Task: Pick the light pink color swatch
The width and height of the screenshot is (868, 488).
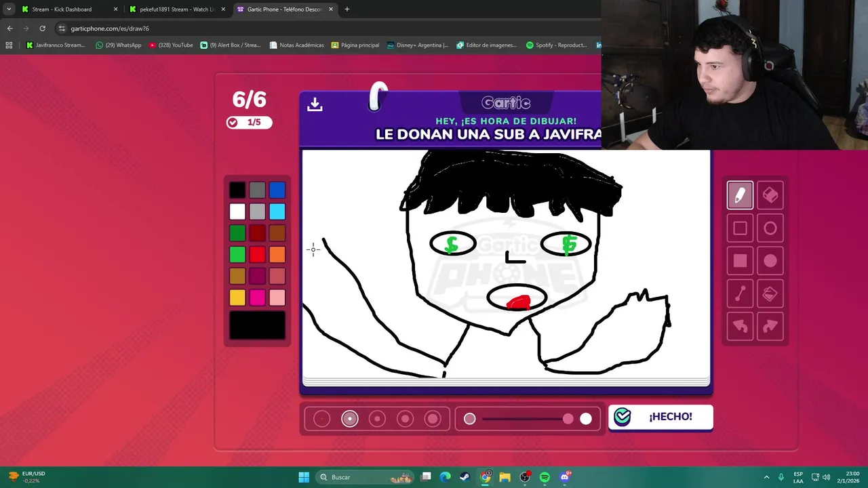Action: [x=277, y=297]
